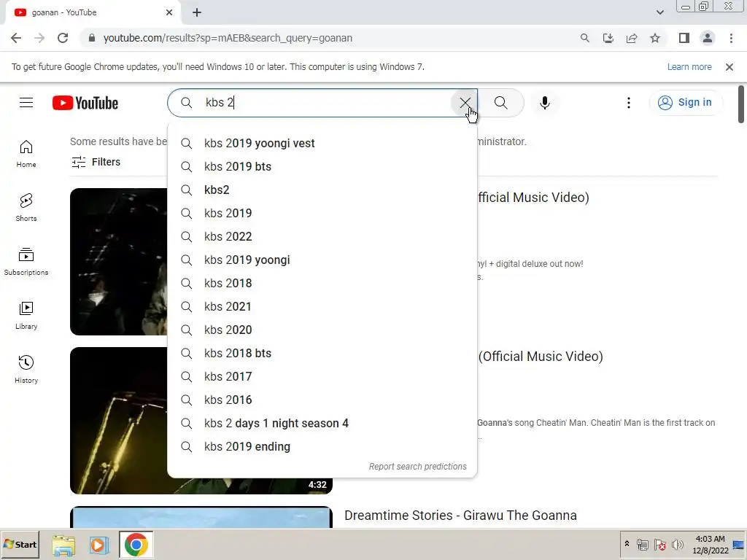Pick the 'kbs 2022' suggestion
This screenshot has height=560, width=747.
322,237
